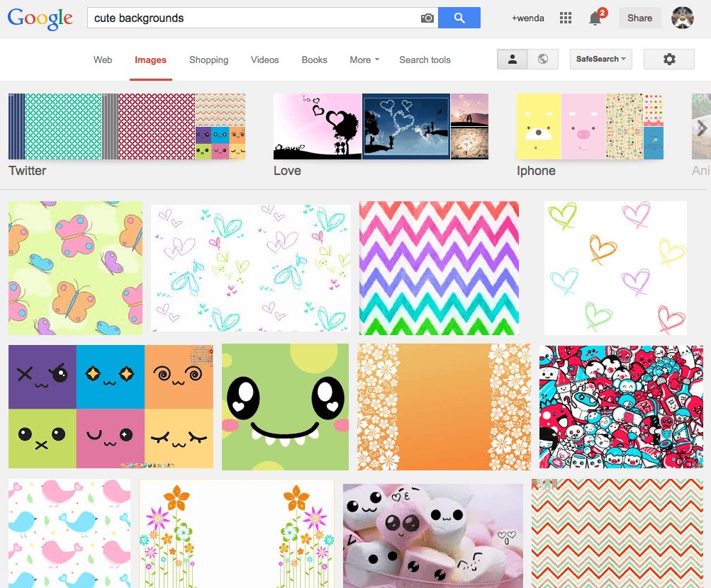Open the yellow bear Iphone thumbnail
The width and height of the screenshot is (711, 588).
539,126
